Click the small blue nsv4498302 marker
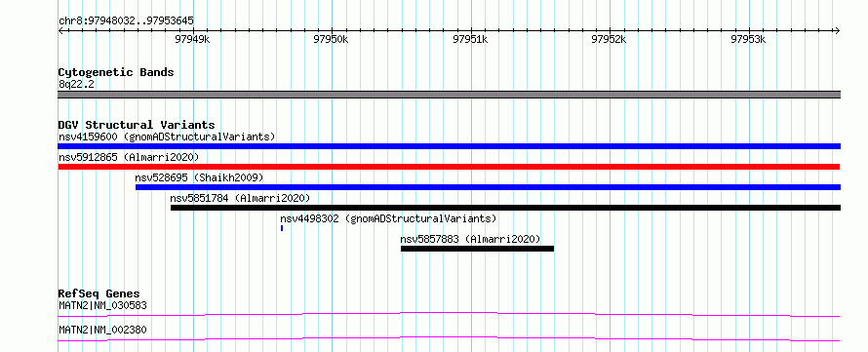The image size is (868, 352). pos(282,228)
